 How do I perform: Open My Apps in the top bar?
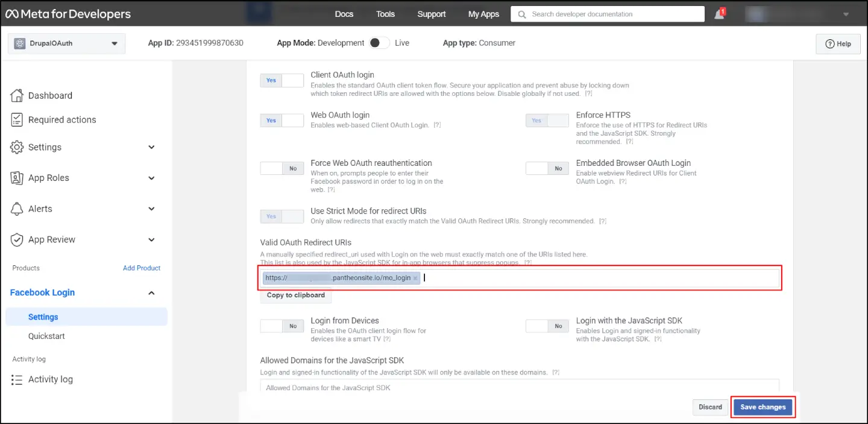point(483,14)
